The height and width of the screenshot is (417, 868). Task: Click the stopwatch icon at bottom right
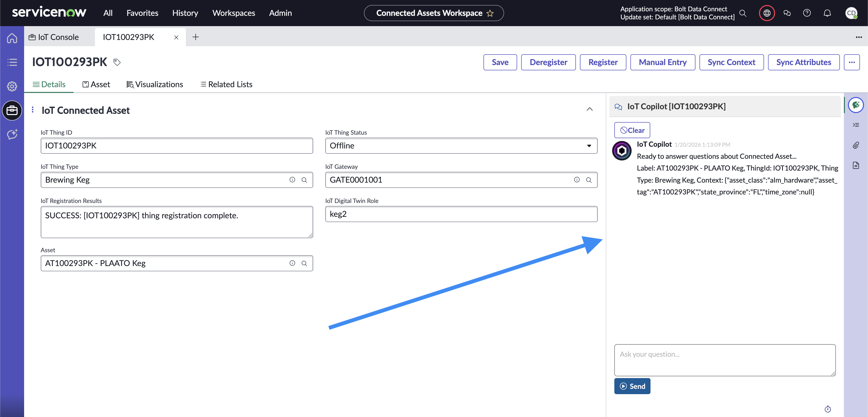click(x=828, y=409)
